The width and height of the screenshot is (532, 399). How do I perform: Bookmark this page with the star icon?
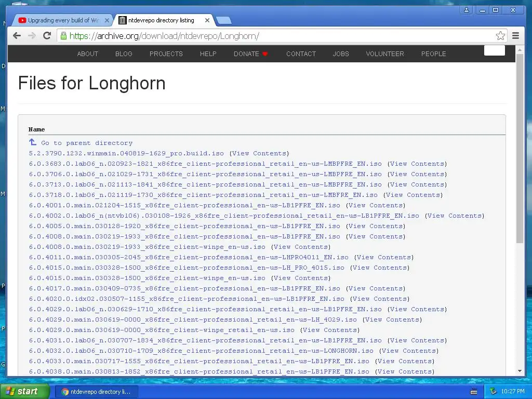coord(500,36)
